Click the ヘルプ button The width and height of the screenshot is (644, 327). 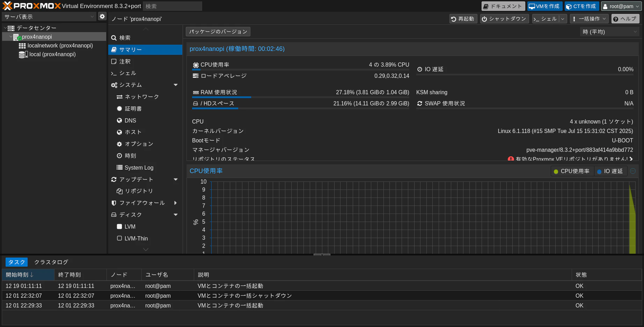click(x=625, y=19)
